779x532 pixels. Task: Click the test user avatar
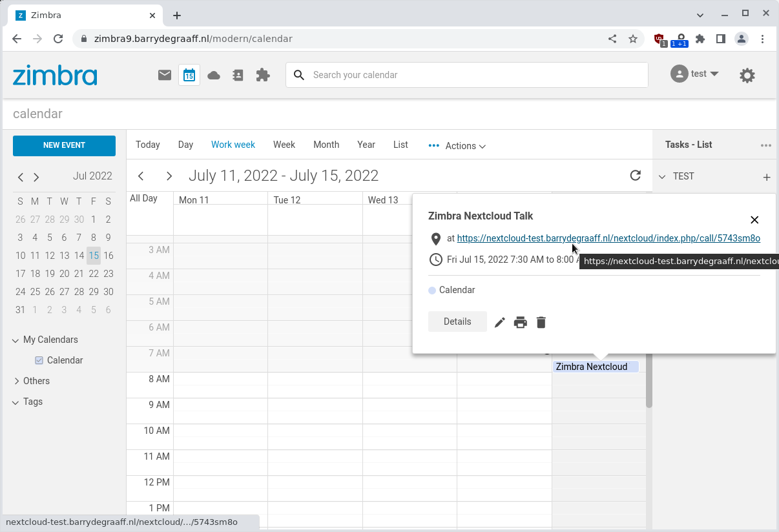(680, 74)
